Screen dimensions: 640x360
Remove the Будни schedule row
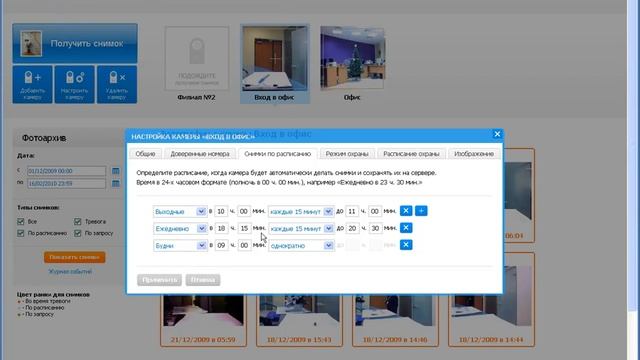click(406, 245)
